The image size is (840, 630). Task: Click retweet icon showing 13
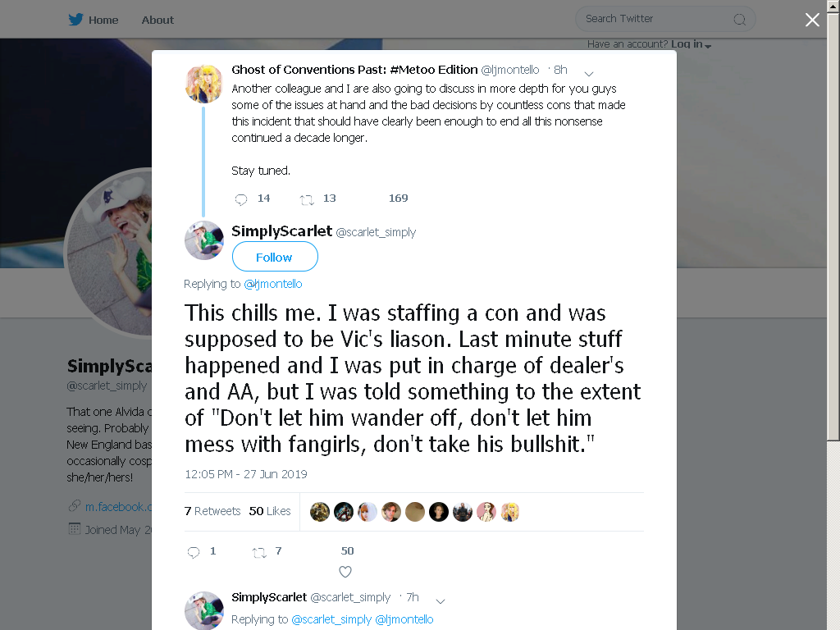pos(307,200)
